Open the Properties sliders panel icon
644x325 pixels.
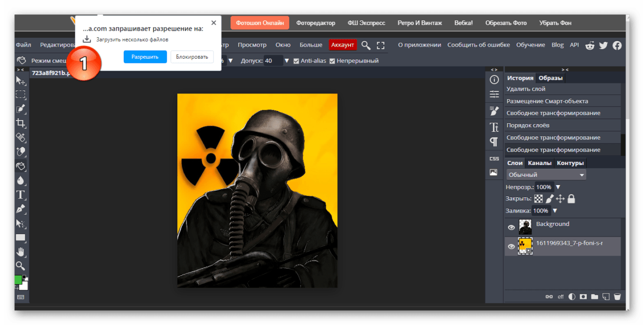(x=494, y=94)
